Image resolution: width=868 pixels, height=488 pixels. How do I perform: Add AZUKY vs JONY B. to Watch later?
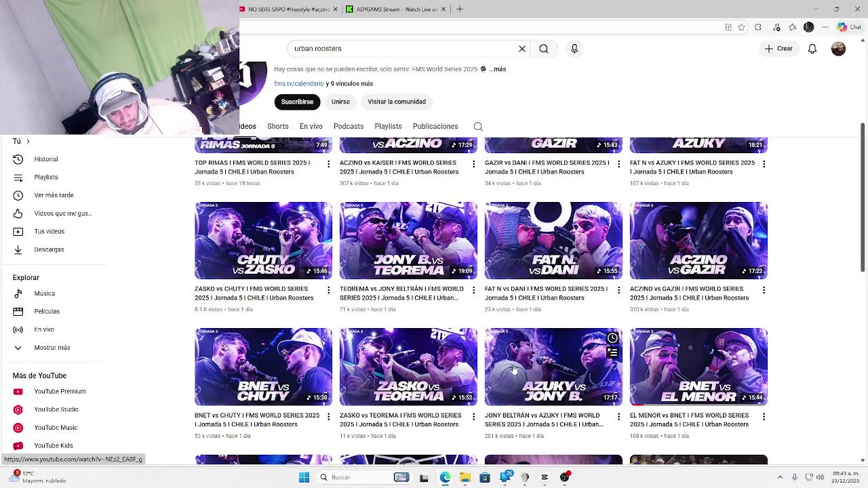click(612, 338)
